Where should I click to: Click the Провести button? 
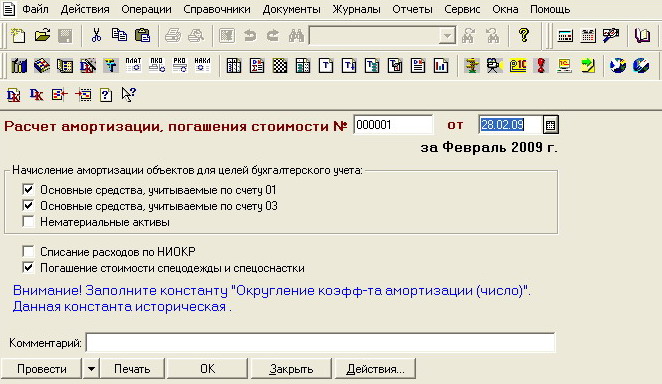coord(41,369)
